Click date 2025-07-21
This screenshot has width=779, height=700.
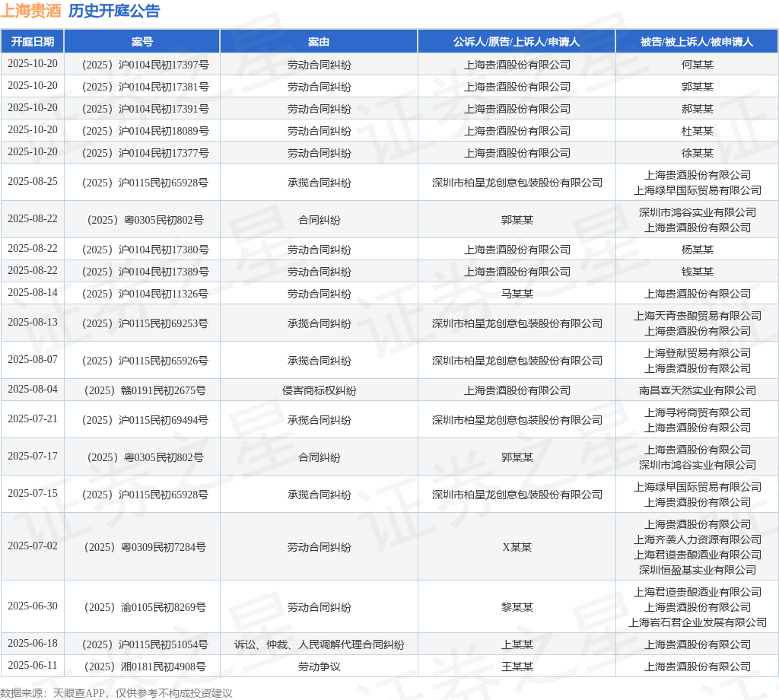(33, 418)
